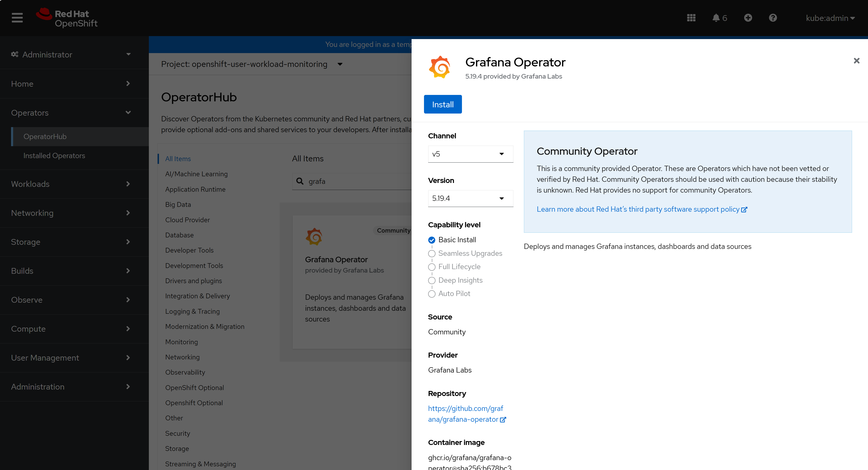Select the Monitoring category filter

[x=182, y=342]
